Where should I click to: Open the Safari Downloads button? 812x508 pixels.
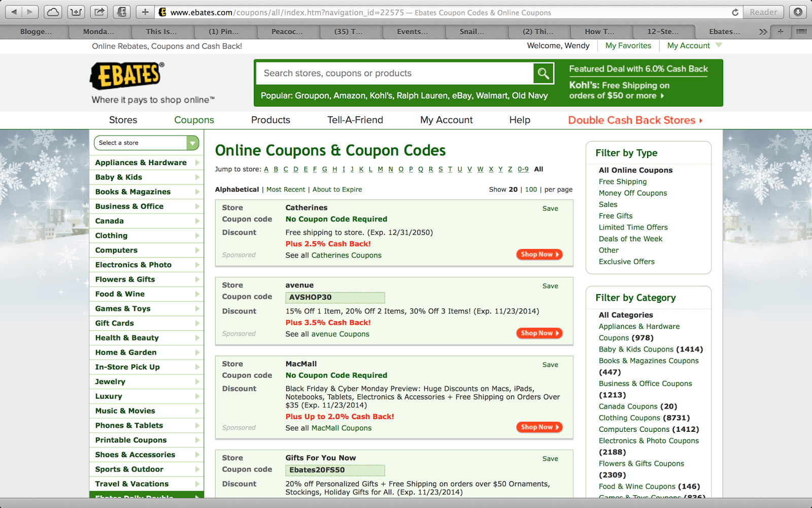pos(798,12)
